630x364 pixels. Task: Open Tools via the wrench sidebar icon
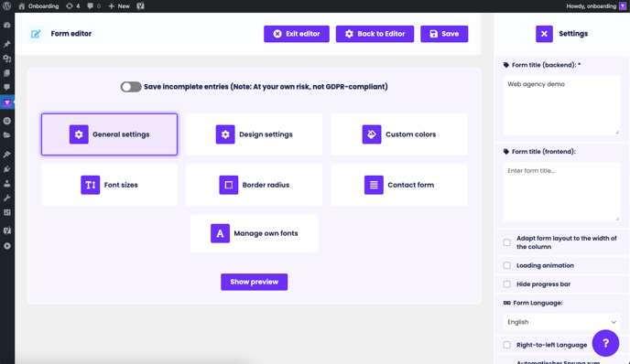[6, 198]
